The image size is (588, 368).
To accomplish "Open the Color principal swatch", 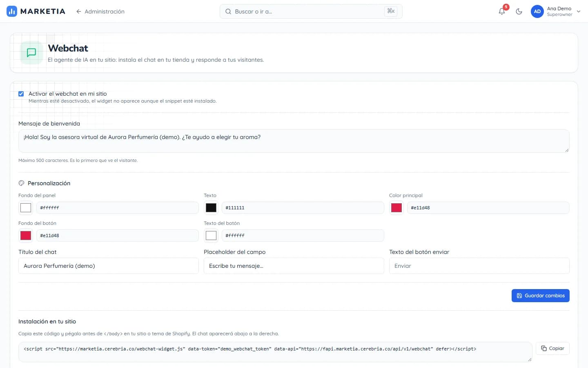I will pyautogui.click(x=396, y=208).
